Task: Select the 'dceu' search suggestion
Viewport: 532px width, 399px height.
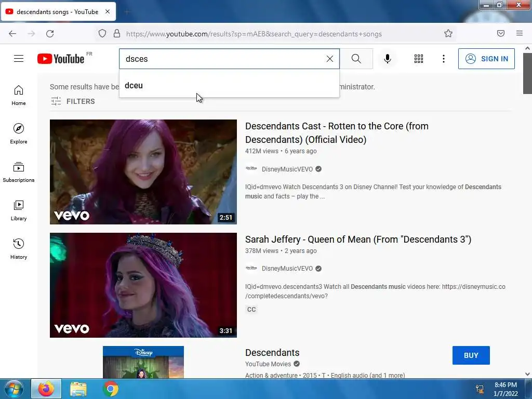Action: pos(229,86)
